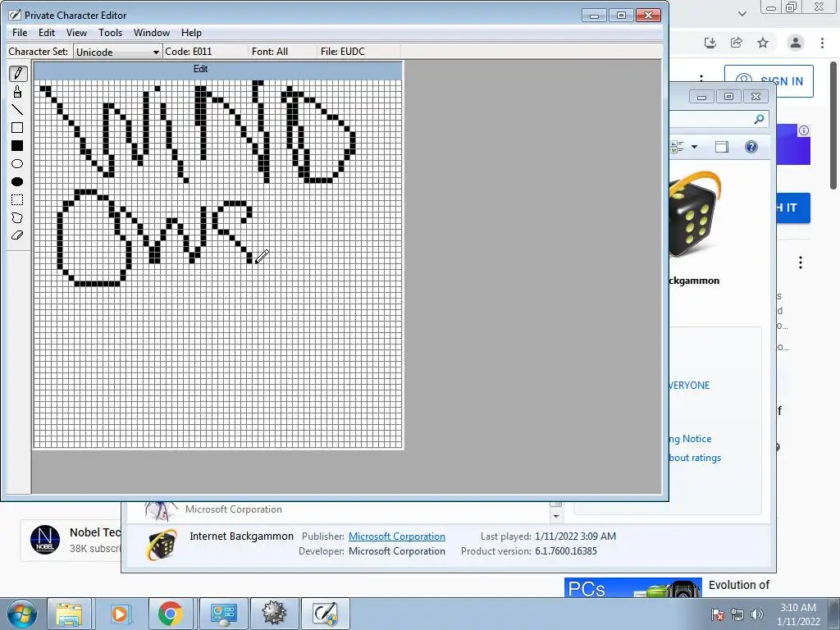The width and height of the screenshot is (840, 630).
Task: Select the Eraser tool
Action: tap(17, 235)
